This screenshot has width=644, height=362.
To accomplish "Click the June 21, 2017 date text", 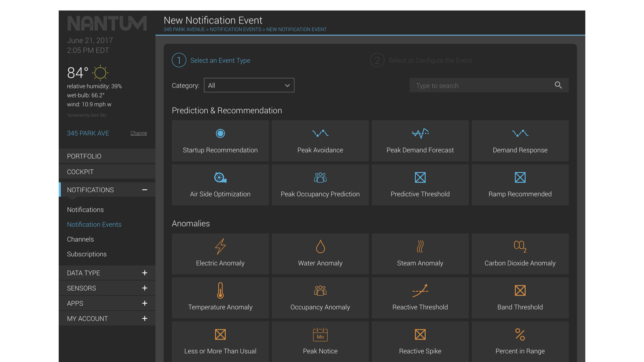I will click(90, 40).
